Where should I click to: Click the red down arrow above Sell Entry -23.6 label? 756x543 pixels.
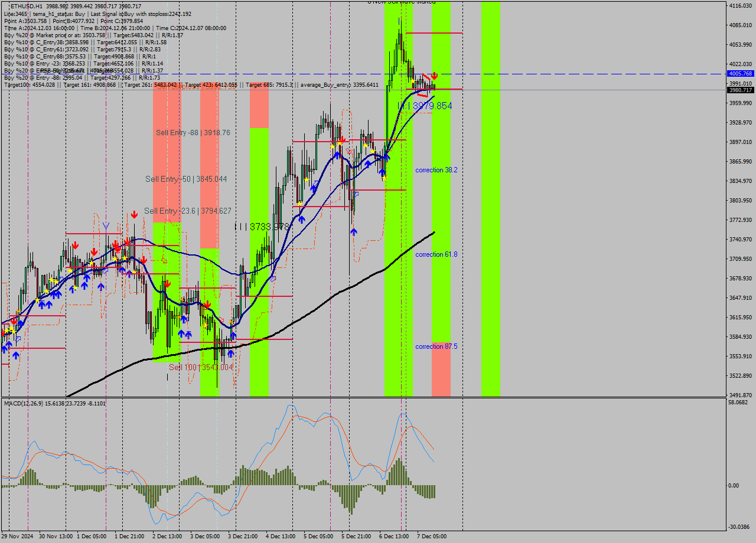pos(133,214)
